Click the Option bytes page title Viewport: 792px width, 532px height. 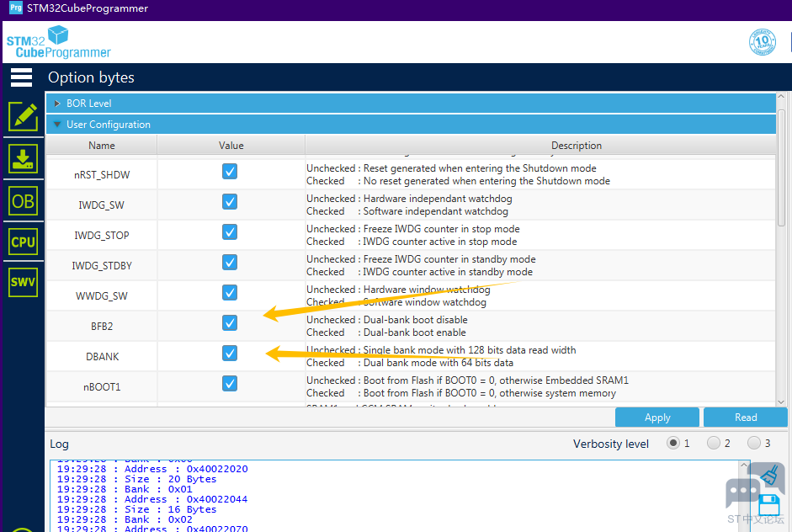(x=92, y=77)
